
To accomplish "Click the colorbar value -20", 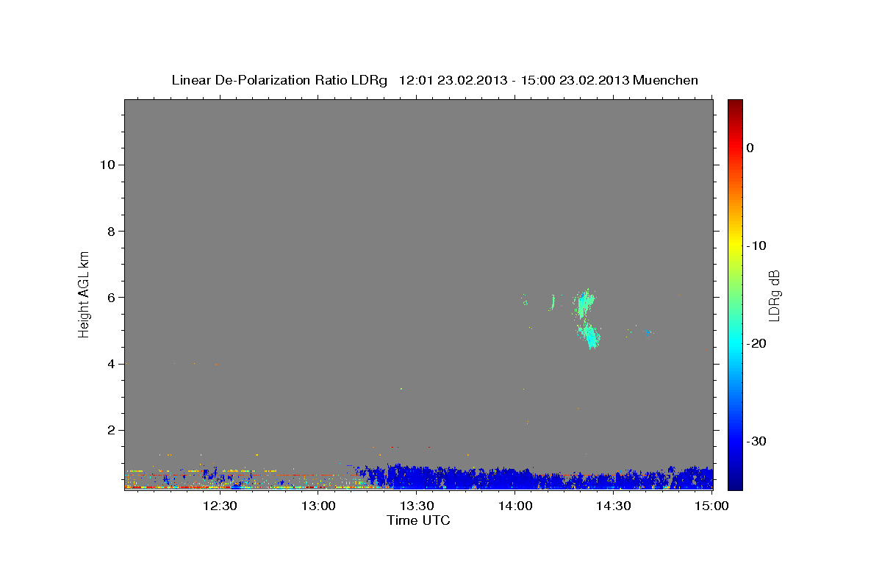I will [757, 343].
